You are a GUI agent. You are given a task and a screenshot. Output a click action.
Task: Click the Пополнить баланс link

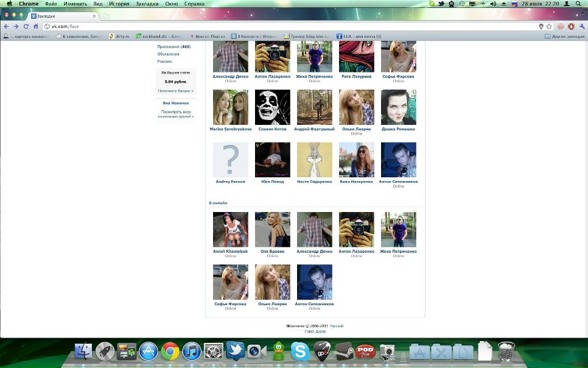(175, 91)
